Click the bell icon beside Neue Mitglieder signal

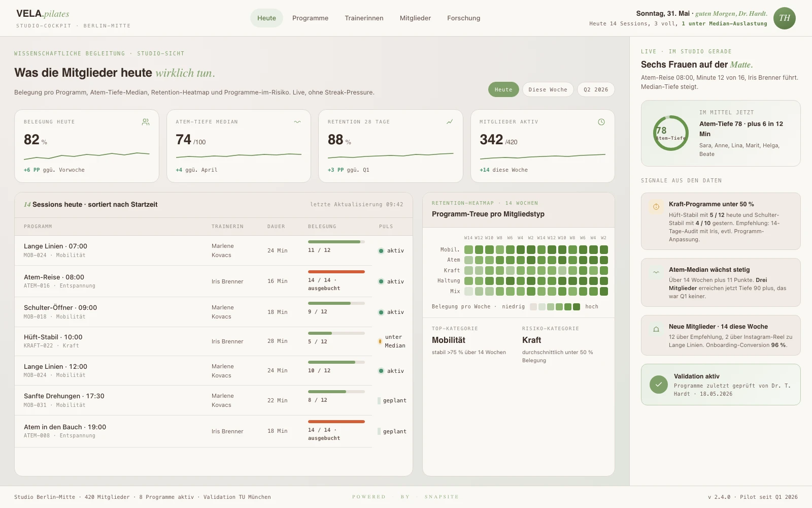(x=656, y=329)
